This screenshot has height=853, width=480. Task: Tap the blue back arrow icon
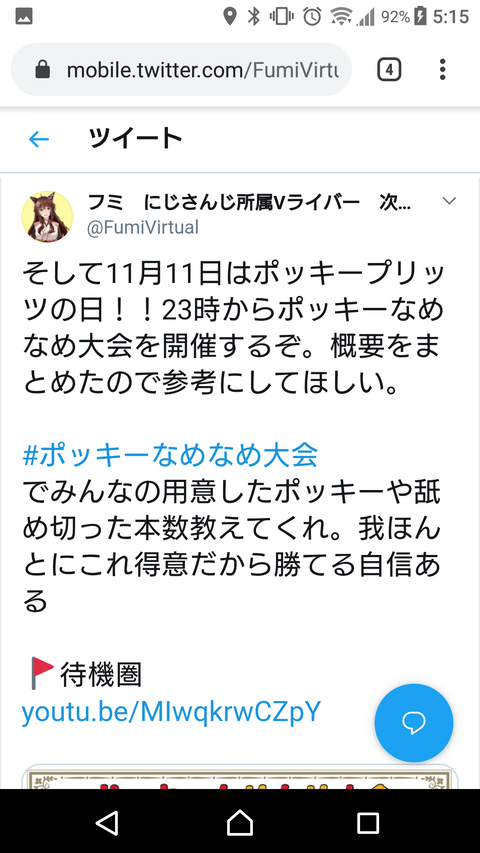pos(39,140)
